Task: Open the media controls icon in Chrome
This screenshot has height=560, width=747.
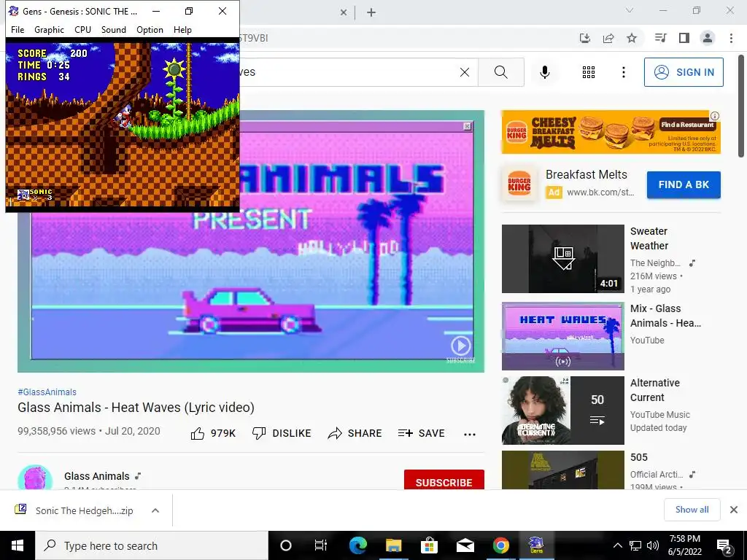Action: pyautogui.click(x=660, y=38)
